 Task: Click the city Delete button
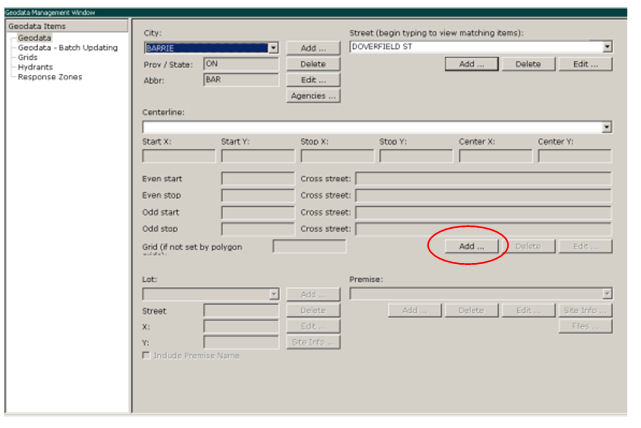tap(313, 64)
